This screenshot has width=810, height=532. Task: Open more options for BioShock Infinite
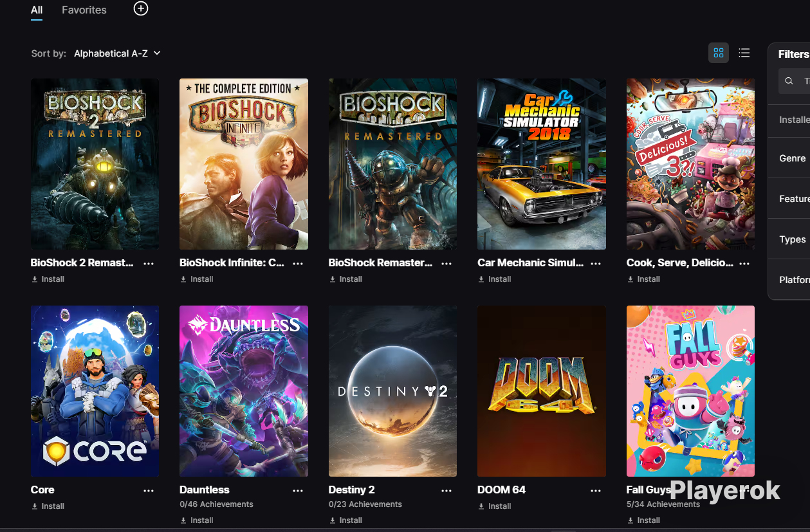(x=298, y=264)
